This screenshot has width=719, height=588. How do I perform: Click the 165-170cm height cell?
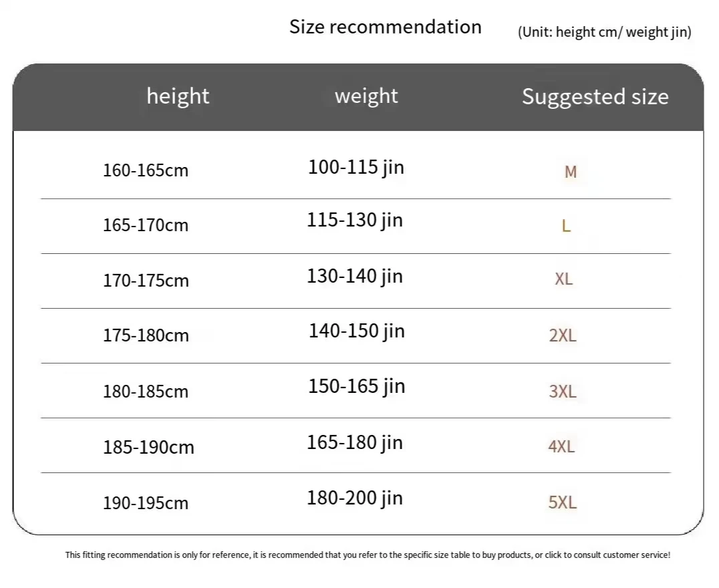pyautogui.click(x=146, y=225)
